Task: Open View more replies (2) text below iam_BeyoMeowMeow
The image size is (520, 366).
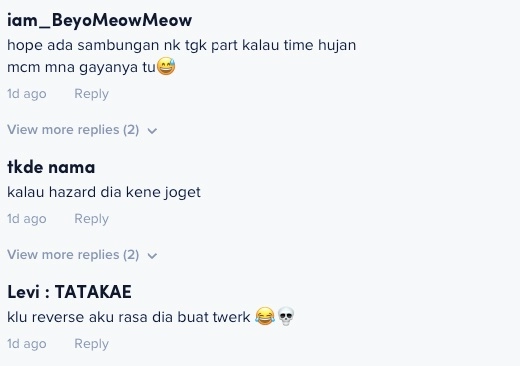Action: coord(73,130)
